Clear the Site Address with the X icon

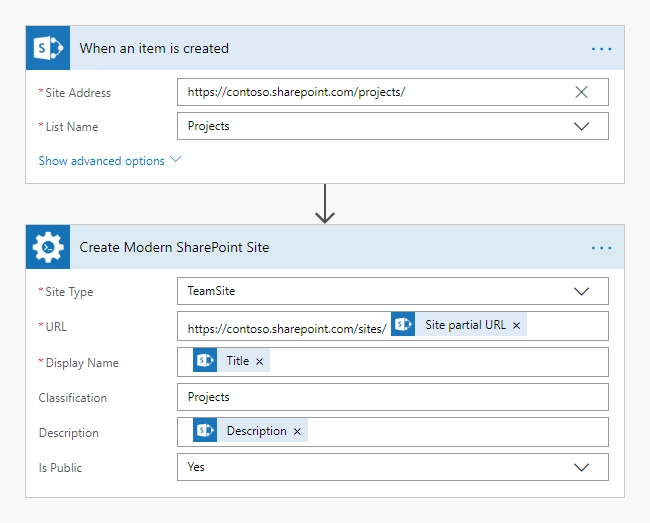581,92
